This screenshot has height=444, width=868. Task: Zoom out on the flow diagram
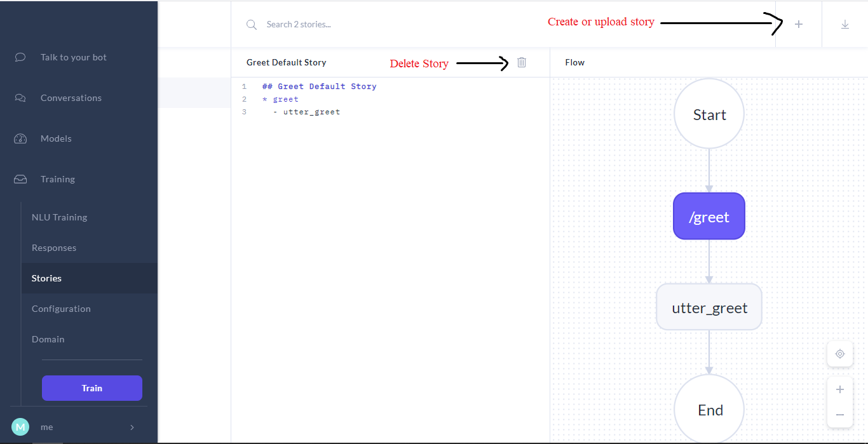(839, 415)
